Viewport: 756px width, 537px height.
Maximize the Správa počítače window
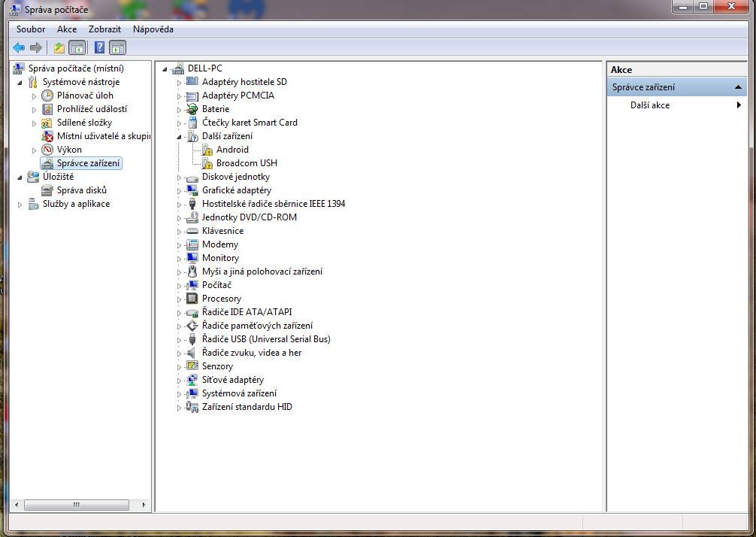click(x=703, y=6)
